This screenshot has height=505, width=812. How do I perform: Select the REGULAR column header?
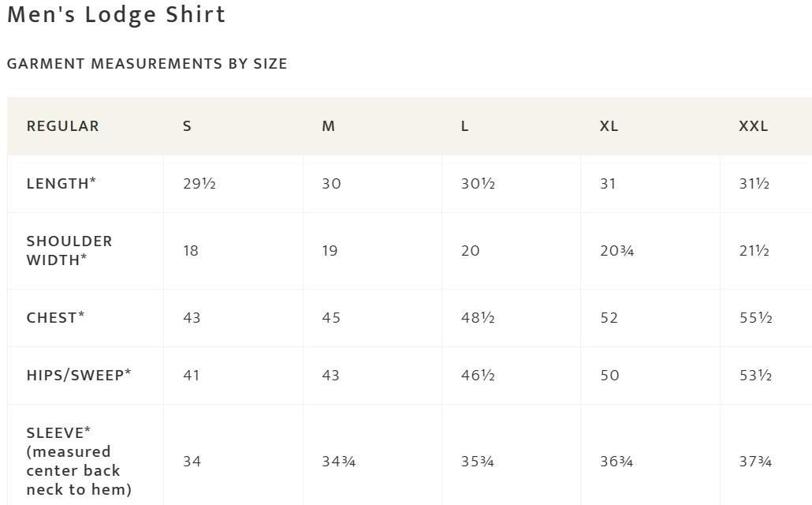tap(63, 126)
